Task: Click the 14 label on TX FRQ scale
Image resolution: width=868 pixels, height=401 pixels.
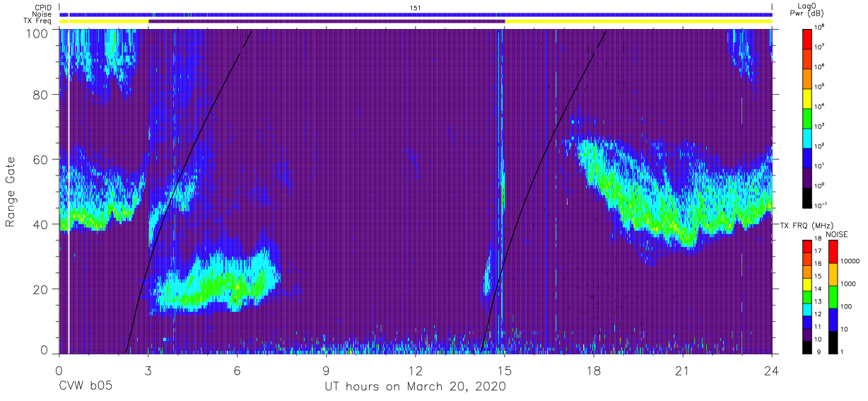Action: (817, 289)
